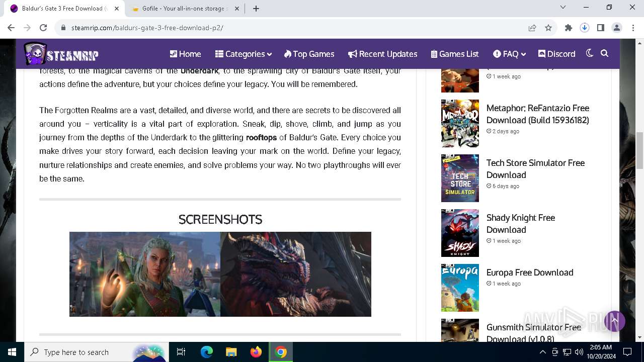Open the Home menu item
Viewport: 644px width, 362px height.
(x=185, y=54)
